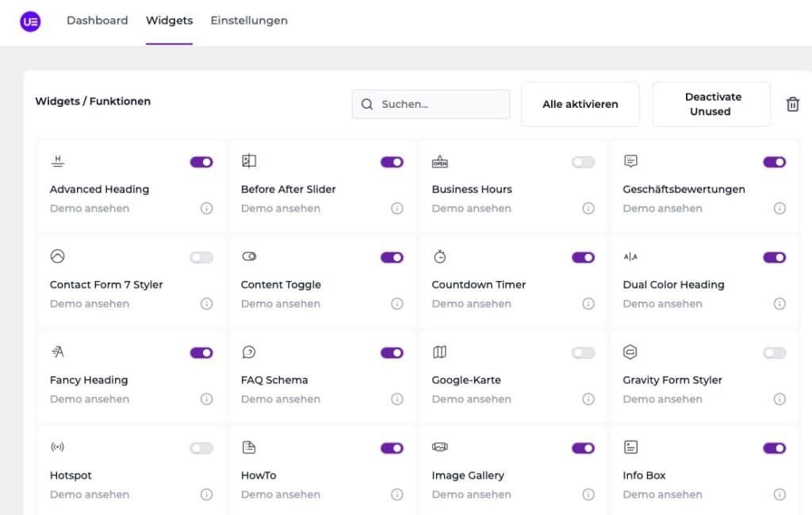The height and width of the screenshot is (515, 812).
Task: Open Demo ansehen link for Before After Slider
Action: pyautogui.click(x=281, y=209)
